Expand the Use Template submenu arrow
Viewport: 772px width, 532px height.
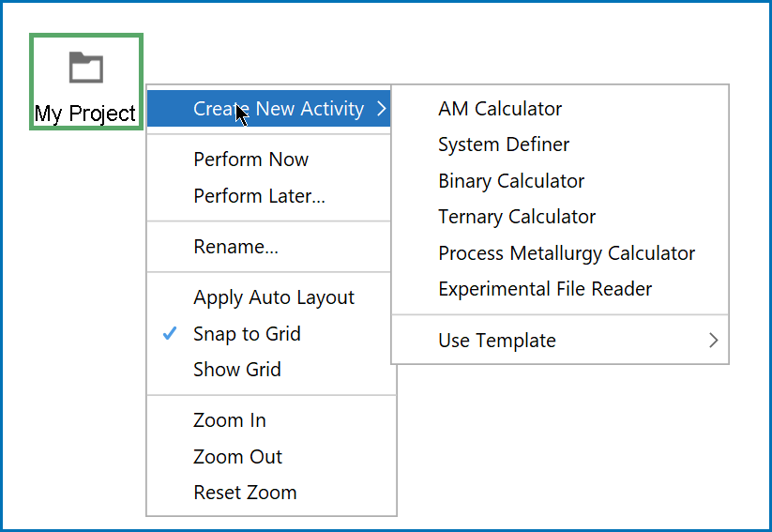(x=714, y=341)
